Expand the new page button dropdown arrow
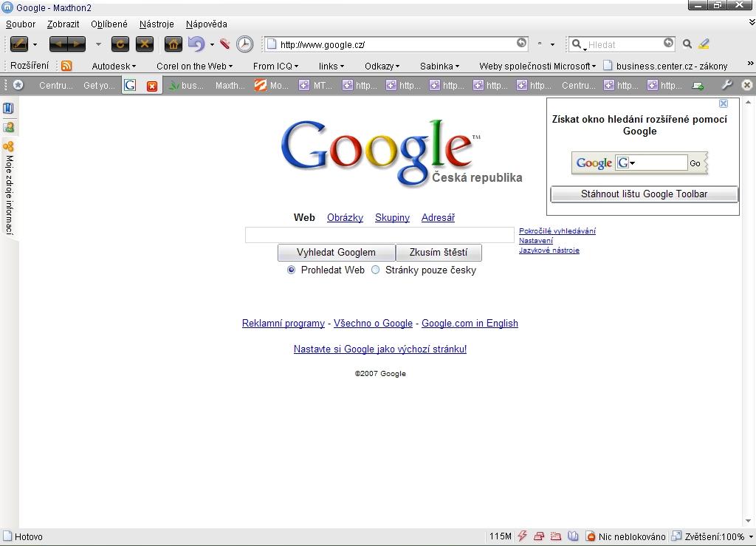756x546 pixels. pos(35,45)
